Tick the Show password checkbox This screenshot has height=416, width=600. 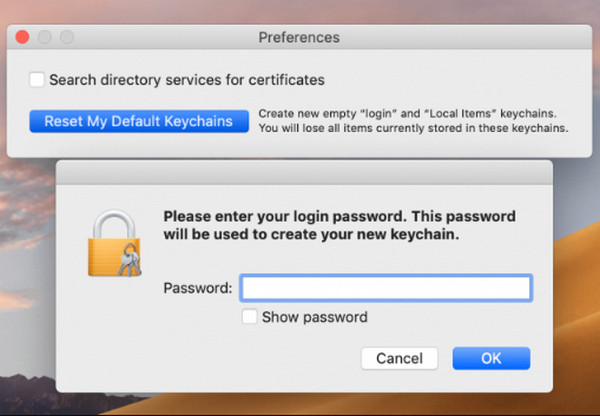(249, 316)
